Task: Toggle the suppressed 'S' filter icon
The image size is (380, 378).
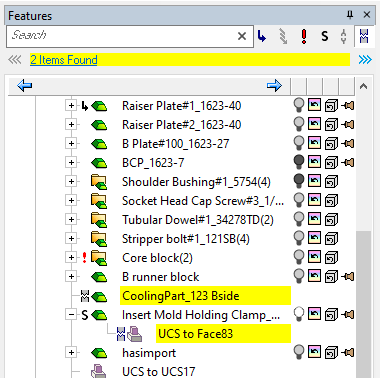Action: 325,36
